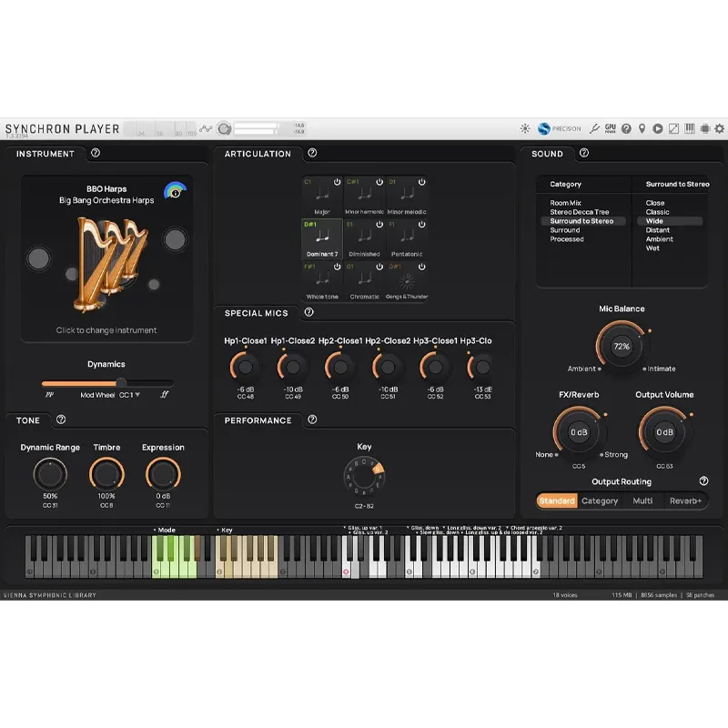Open help for the Tone section

61,420
